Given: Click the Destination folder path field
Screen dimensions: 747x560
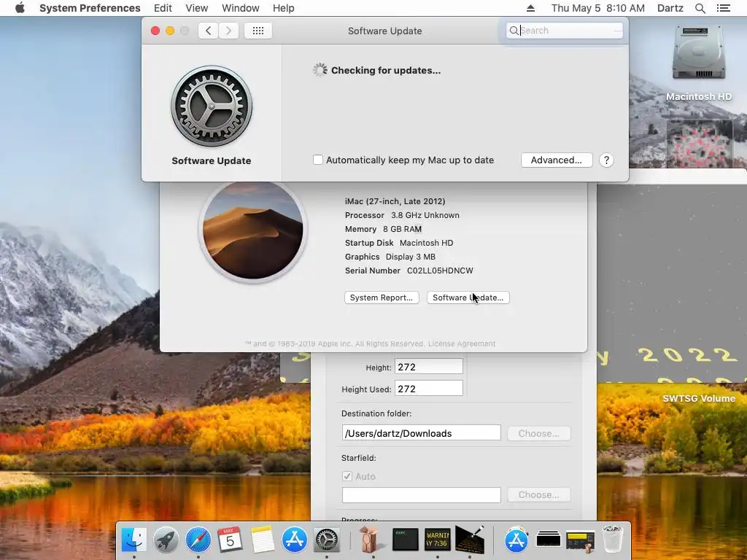Looking at the screenshot, I should (x=422, y=433).
